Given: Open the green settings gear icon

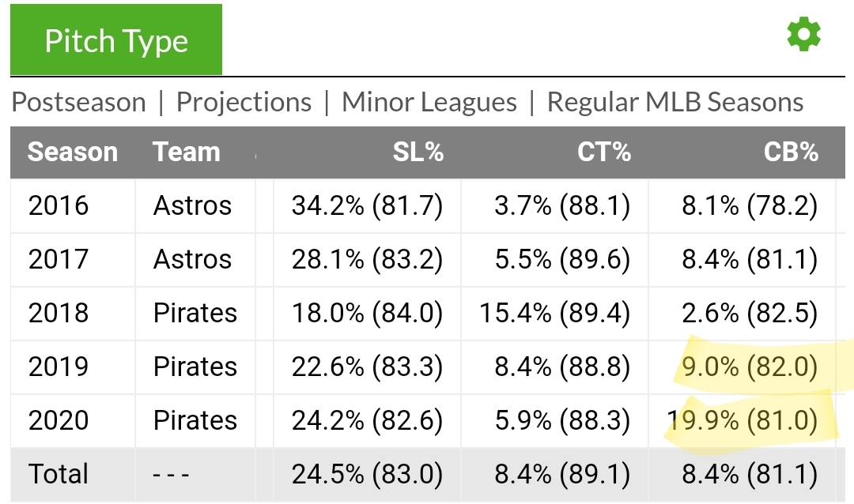Looking at the screenshot, I should pyautogui.click(x=803, y=35).
